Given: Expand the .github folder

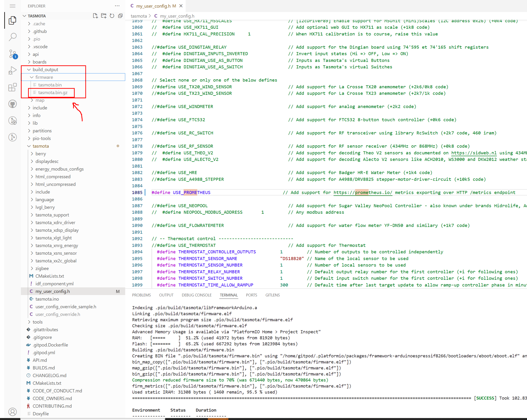Looking at the screenshot, I should [x=40, y=31].
